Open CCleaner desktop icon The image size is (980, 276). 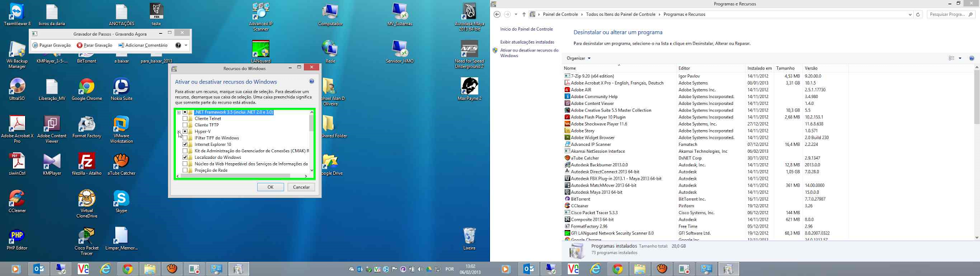click(17, 201)
